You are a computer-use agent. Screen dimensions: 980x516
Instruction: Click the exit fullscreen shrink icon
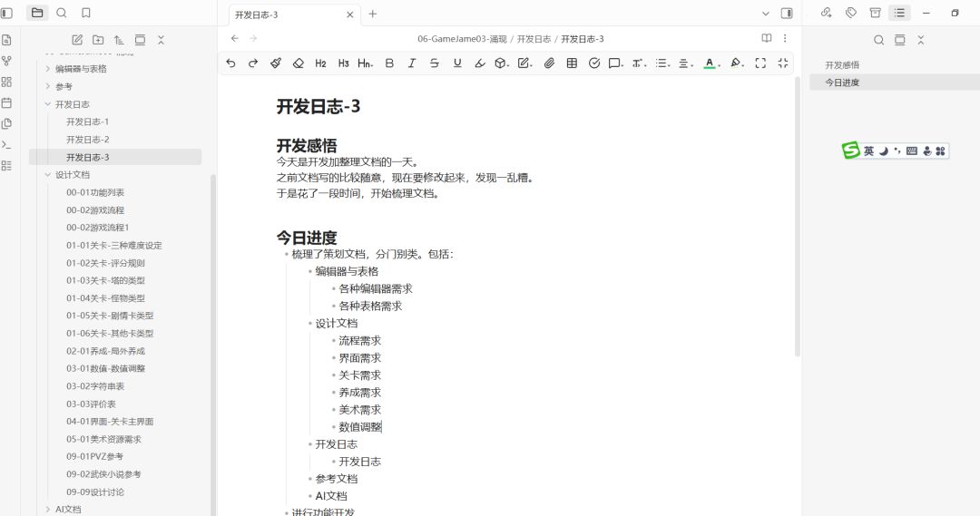(782, 63)
